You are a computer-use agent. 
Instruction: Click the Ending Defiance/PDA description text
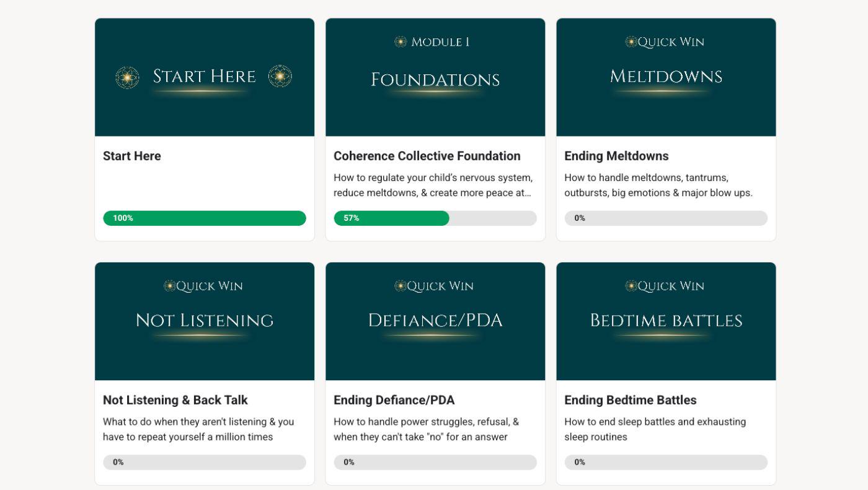(x=427, y=429)
